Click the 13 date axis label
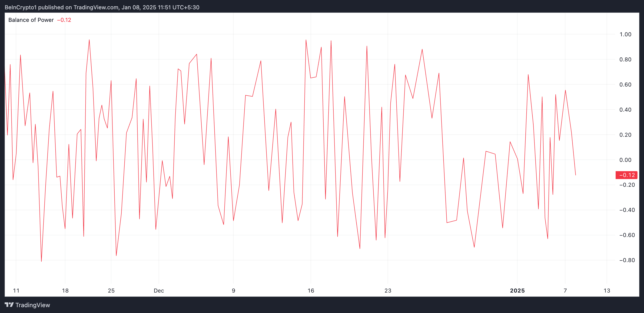The width and height of the screenshot is (644, 313). pos(607,290)
